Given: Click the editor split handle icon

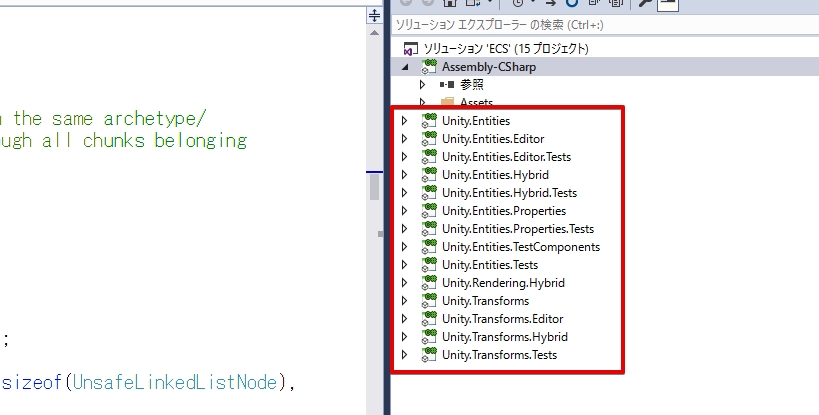Looking at the screenshot, I should point(374,15).
